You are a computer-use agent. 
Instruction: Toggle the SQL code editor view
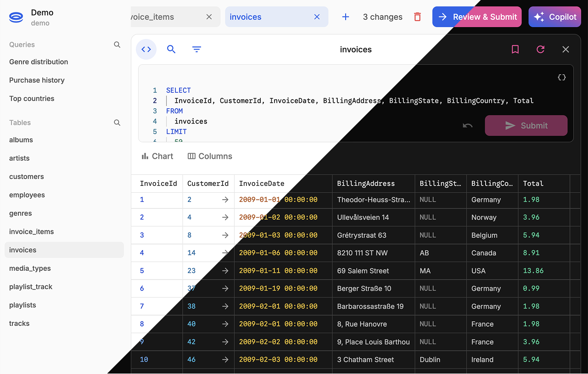(x=146, y=50)
